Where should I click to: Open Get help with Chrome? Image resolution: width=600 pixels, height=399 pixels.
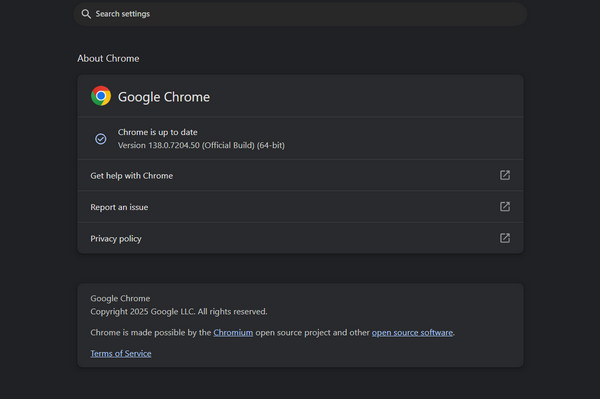(132, 176)
